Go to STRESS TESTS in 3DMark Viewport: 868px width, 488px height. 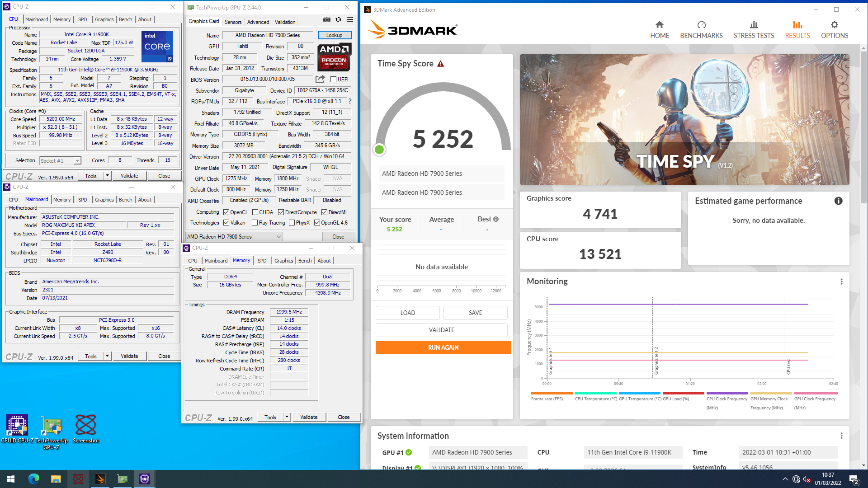click(x=754, y=30)
